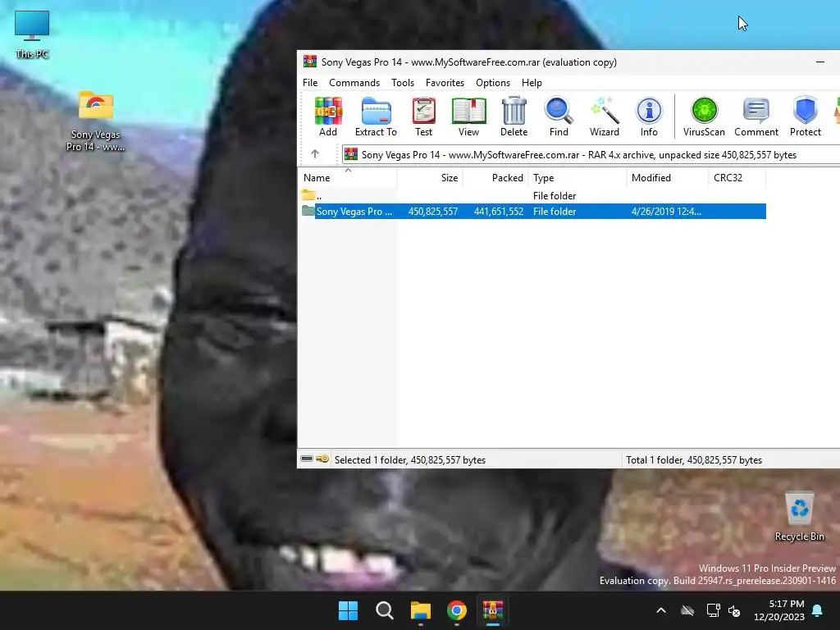This screenshot has height=630, width=840.
Task: Sort by the Name column header
Action: pos(347,177)
